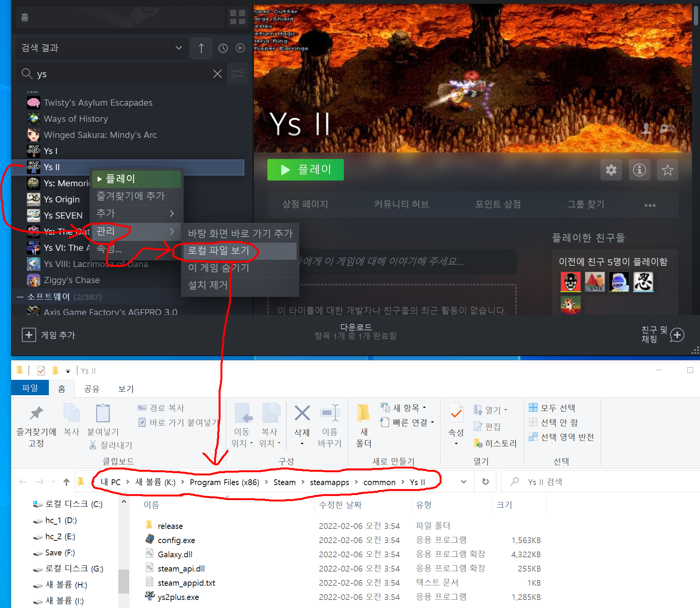Click the ready-to-play filter icon

click(240, 48)
